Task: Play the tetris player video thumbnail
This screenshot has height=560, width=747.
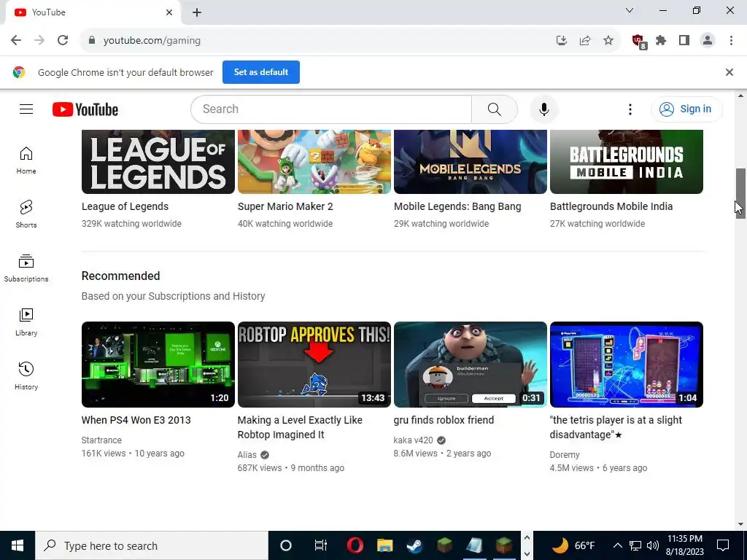Action: click(627, 365)
